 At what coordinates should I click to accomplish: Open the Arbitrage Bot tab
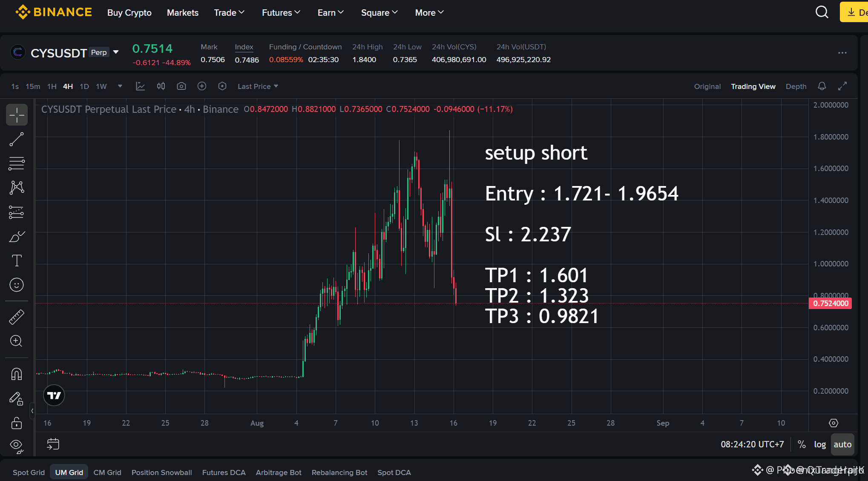[x=279, y=472]
